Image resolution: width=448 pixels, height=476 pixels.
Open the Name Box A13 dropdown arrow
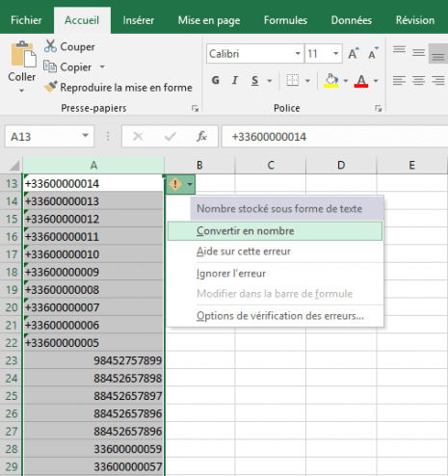[85, 136]
